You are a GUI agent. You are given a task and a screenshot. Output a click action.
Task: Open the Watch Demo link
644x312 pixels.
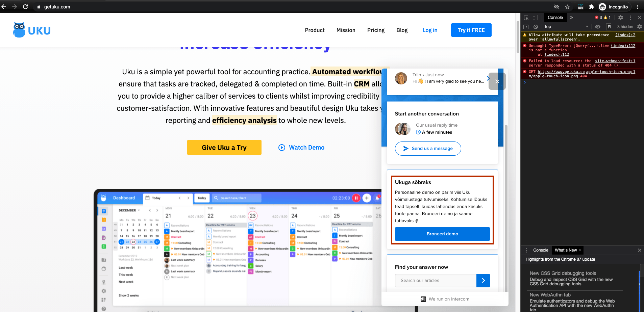tap(306, 148)
